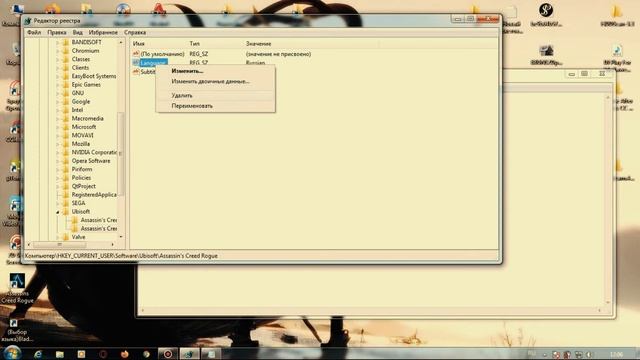Click the tree pane scroll down arrow
The height and width of the screenshot is (360, 640).
pos(121,237)
